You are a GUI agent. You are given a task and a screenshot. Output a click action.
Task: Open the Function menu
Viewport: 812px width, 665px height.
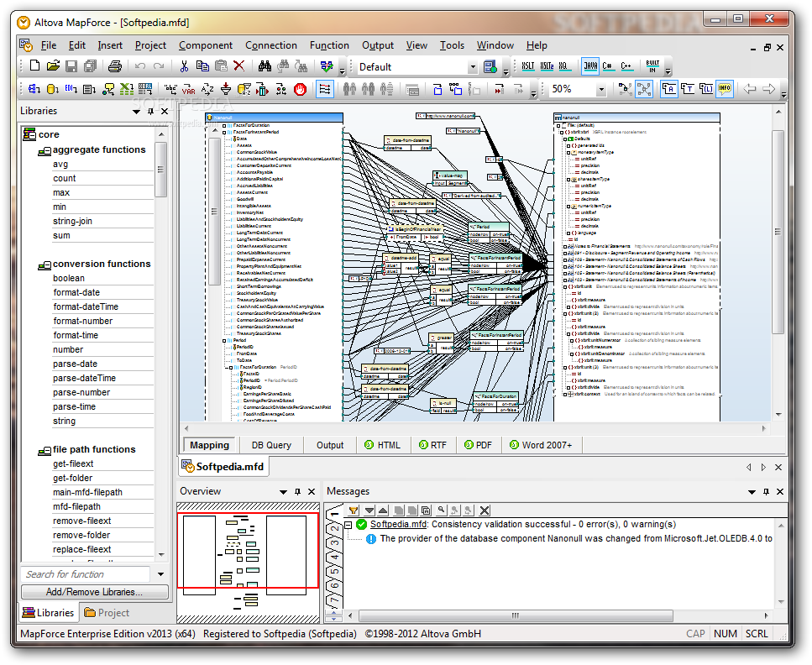(x=329, y=45)
